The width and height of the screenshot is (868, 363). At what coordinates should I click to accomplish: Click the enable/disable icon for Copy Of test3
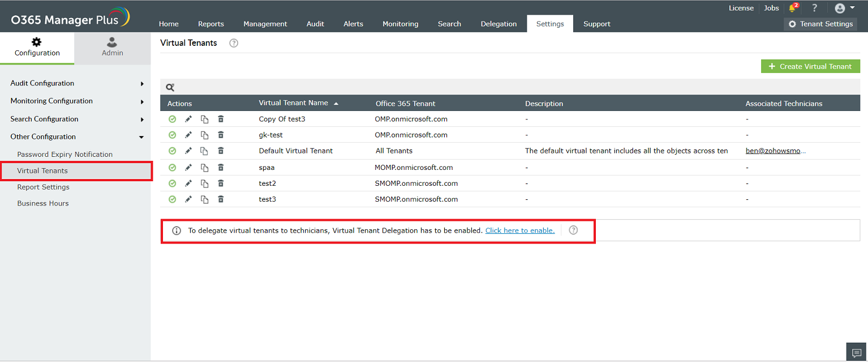[172, 119]
